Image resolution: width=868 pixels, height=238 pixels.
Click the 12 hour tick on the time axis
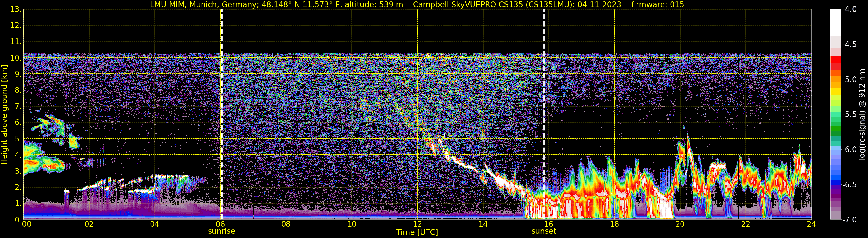click(417, 224)
